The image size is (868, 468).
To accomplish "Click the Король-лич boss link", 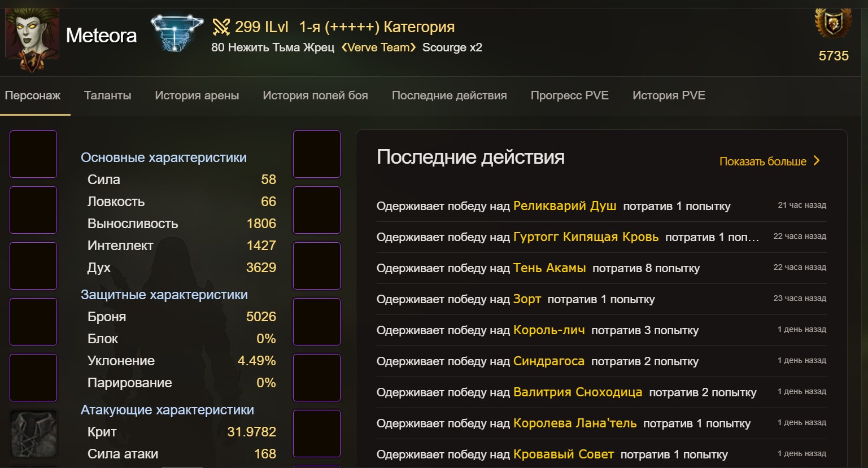I will click(549, 330).
